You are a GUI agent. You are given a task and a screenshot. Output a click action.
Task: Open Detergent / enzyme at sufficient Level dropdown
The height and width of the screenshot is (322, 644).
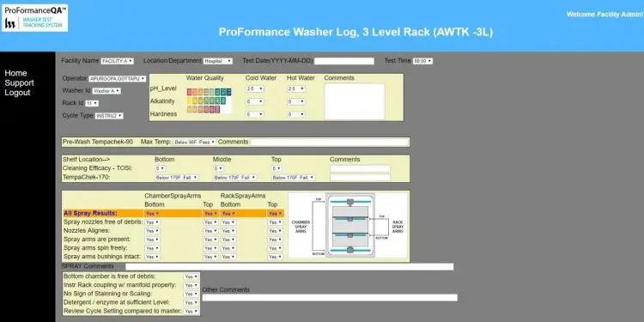coord(191,303)
